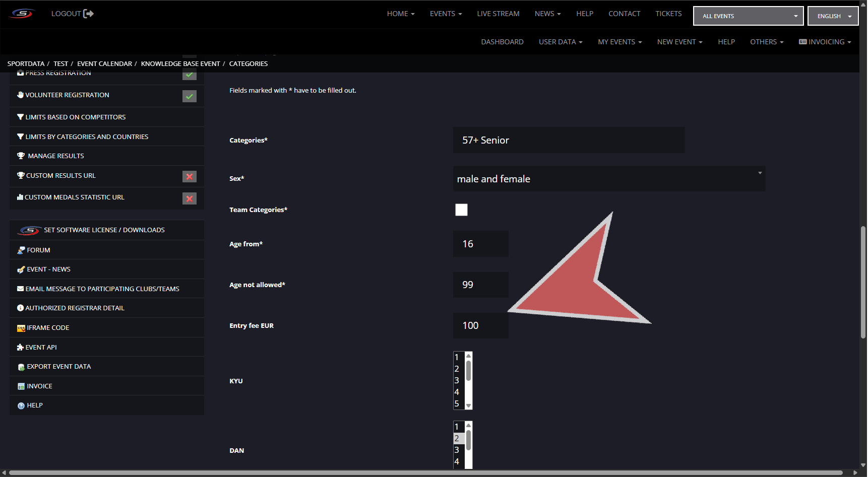Click the KYU list scrollbar down arrow

468,405
